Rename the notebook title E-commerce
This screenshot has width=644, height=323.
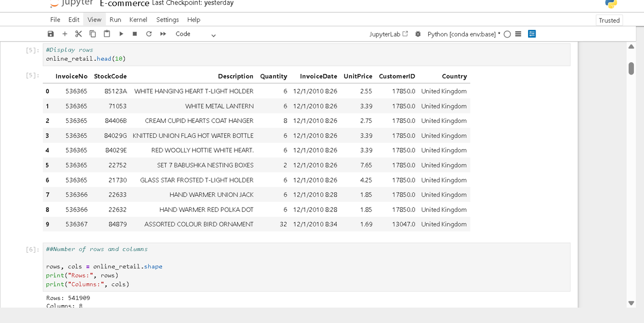tap(125, 3)
